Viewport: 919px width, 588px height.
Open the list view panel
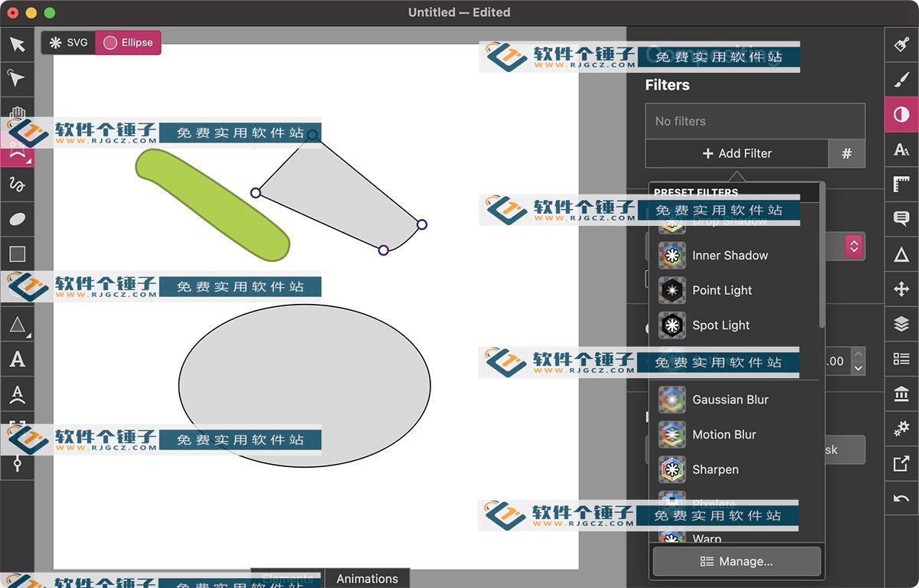coord(901,359)
